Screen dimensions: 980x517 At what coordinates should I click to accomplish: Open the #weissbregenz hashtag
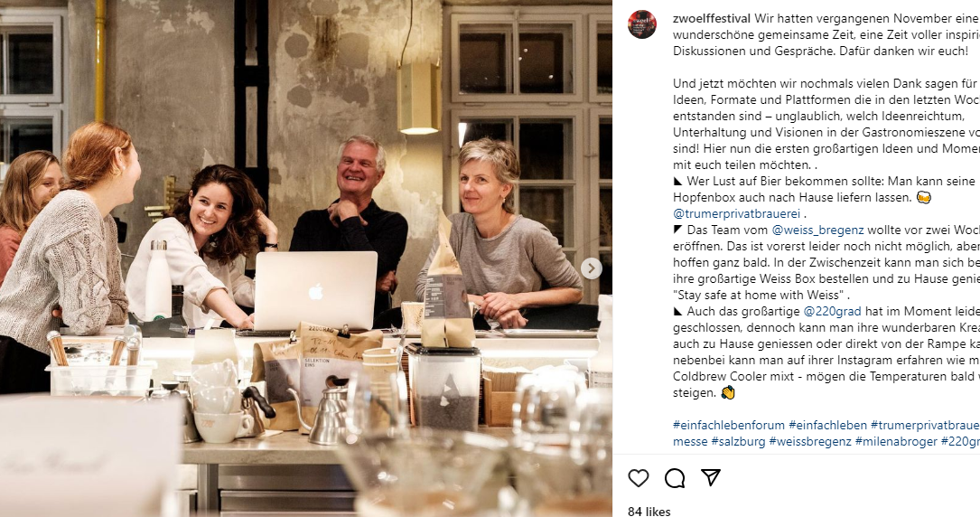[810, 441]
